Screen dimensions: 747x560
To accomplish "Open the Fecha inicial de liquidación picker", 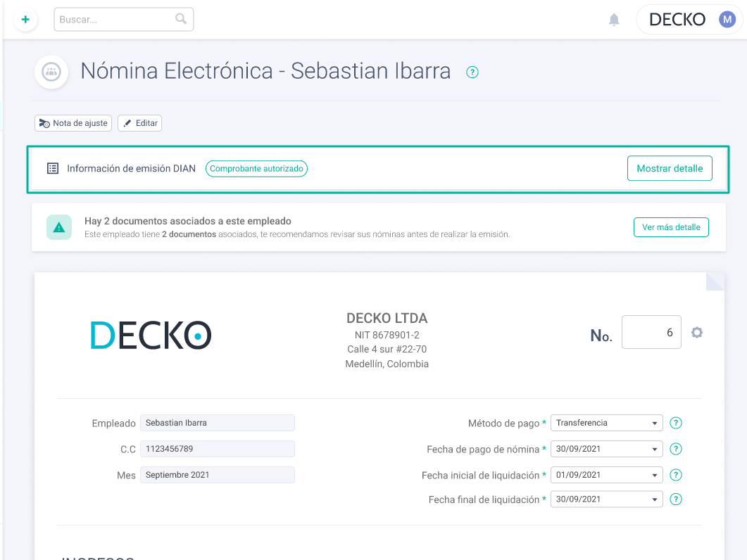I will [606, 476].
